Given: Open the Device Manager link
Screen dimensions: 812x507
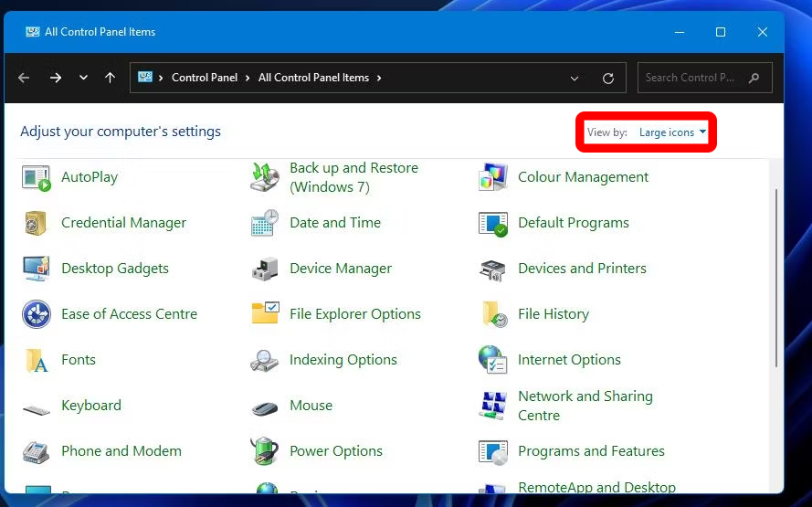Looking at the screenshot, I should (x=341, y=269).
